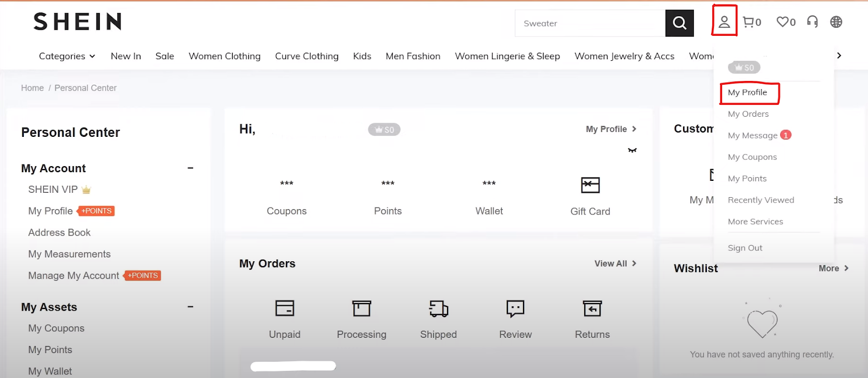868x378 pixels.
Task: Select More Services in the account dropdown
Action: pyautogui.click(x=755, y=222)
